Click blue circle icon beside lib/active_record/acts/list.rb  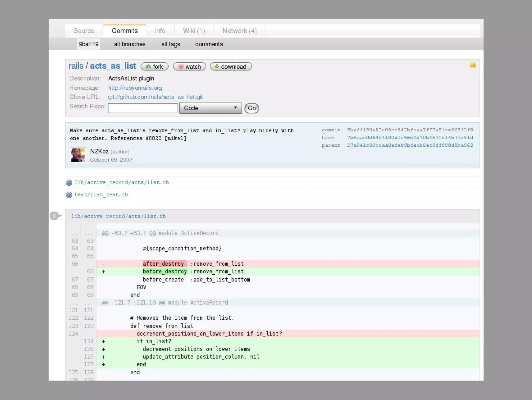[x=69, y=183]
